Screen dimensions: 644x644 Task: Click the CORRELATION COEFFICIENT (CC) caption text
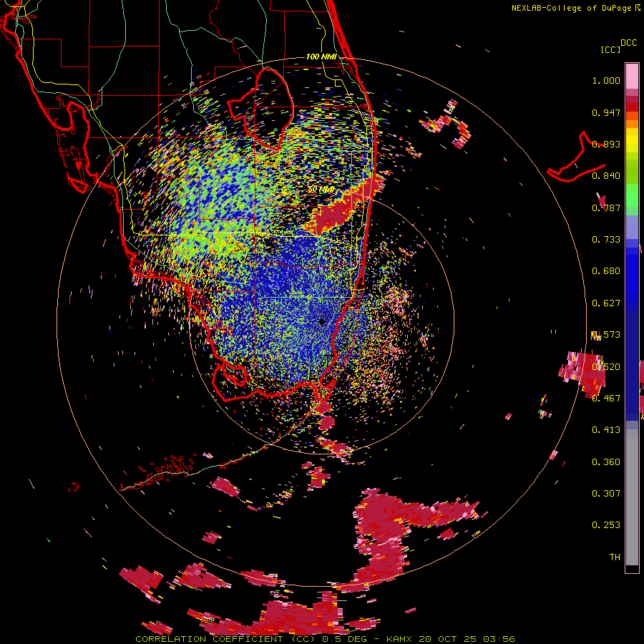[x=225, y=639]
